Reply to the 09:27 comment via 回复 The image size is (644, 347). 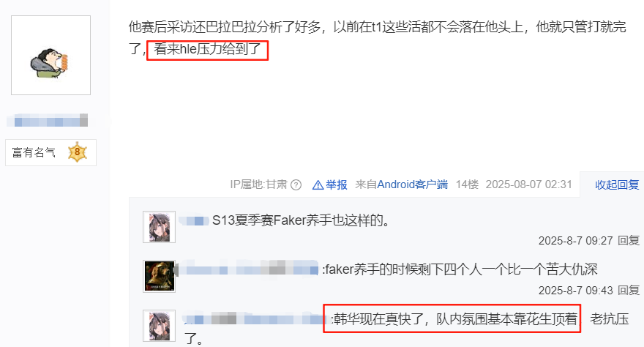tap(629, 240)
